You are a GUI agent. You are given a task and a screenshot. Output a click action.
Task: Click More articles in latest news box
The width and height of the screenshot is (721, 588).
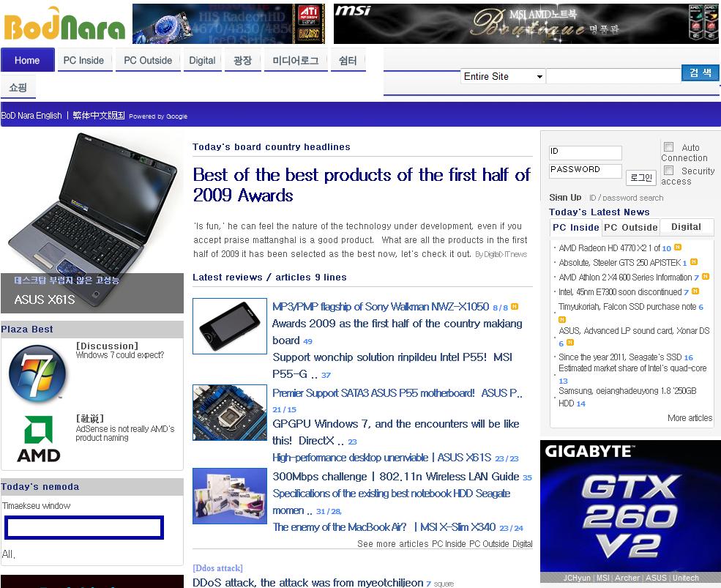[x=690, y=418]
